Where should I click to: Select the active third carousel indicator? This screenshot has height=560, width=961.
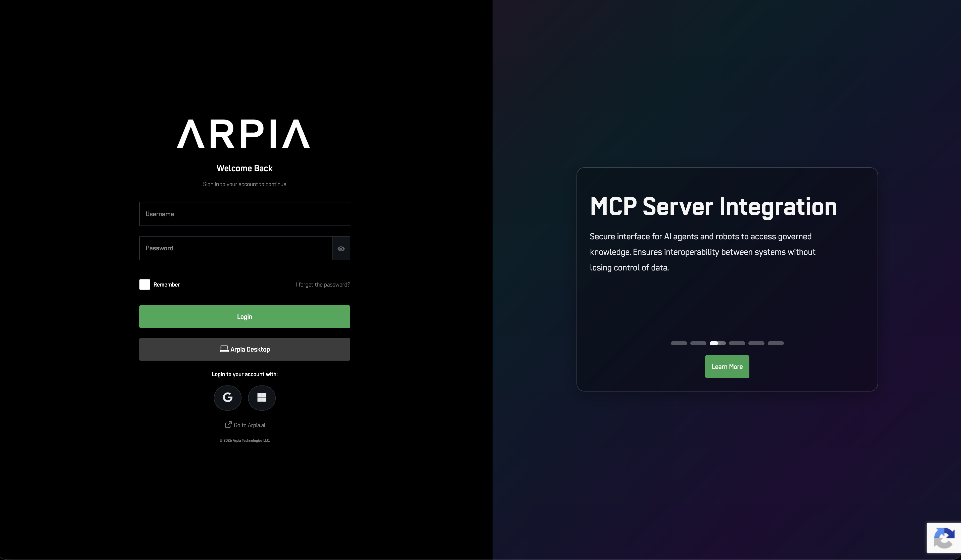(718, 343)
